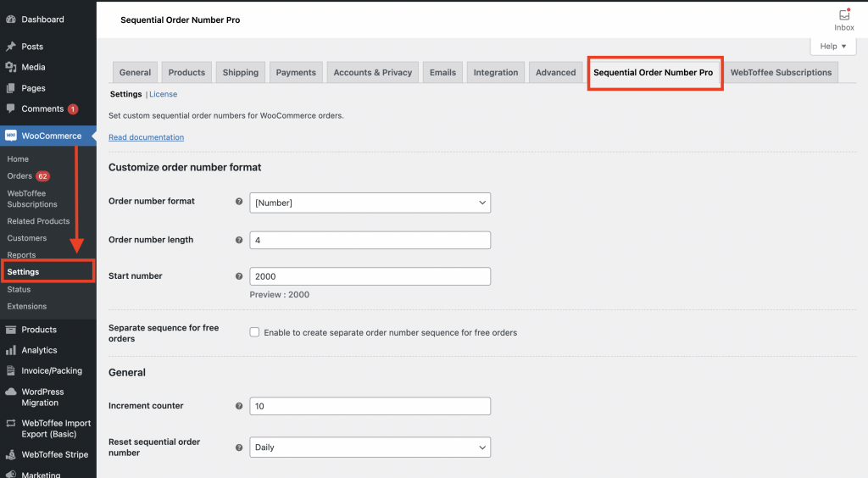This screenshot has height=478, width=868.
Task: Click the Media library icon
Action: point(10,67)
